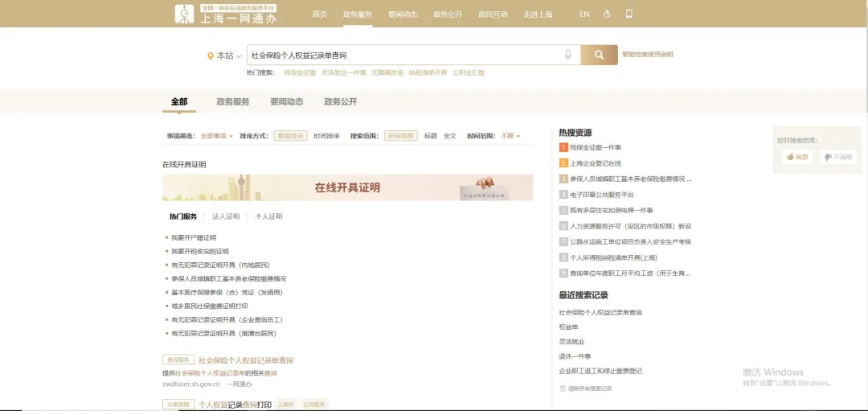Clear all recent search records via trash icon
The image size is (868, 411).
coord(586,388)
